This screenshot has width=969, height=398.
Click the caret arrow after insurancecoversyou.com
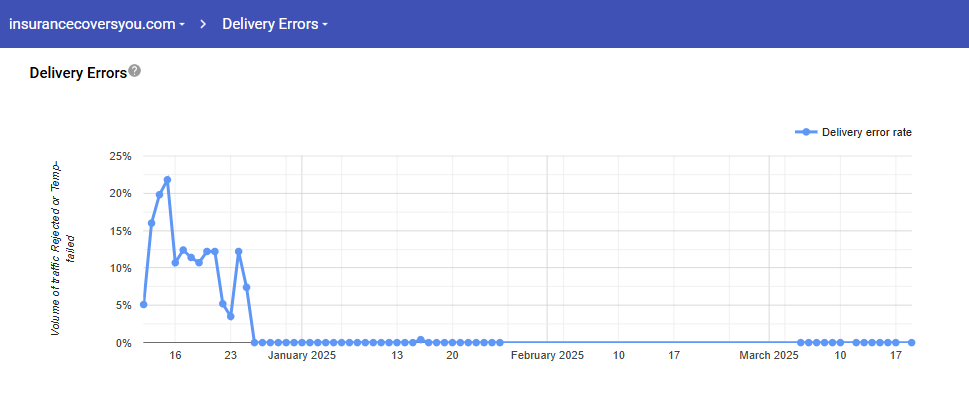tap(182, 25)
